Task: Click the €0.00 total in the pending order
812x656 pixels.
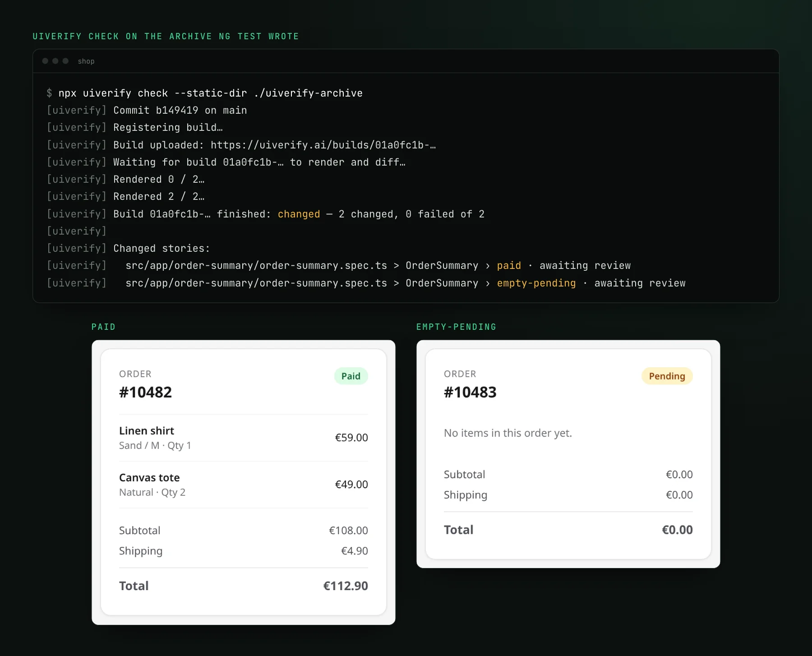Action: click(677, 530)
